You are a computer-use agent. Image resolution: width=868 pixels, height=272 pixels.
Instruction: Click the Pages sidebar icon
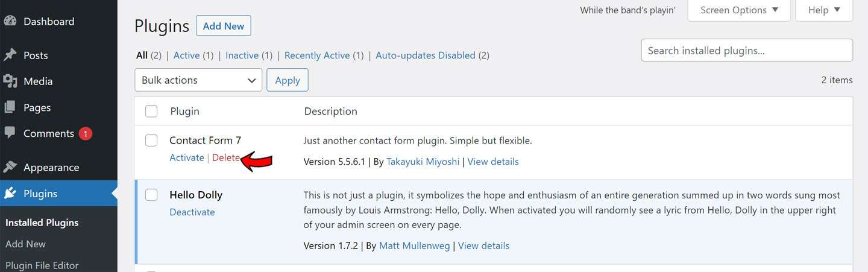pyautogui.click(x=10, y=107)
